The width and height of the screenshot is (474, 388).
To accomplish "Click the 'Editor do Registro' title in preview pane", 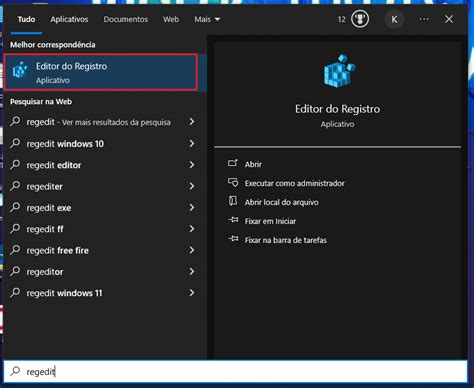I will pyautogui.click(x=337, y=109).
